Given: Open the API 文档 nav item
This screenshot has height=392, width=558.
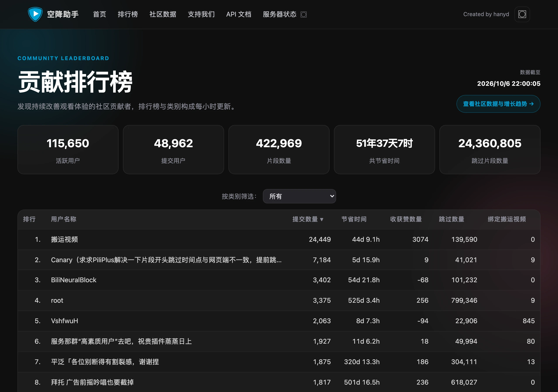Looking at the screenshot, I should 239,14.
